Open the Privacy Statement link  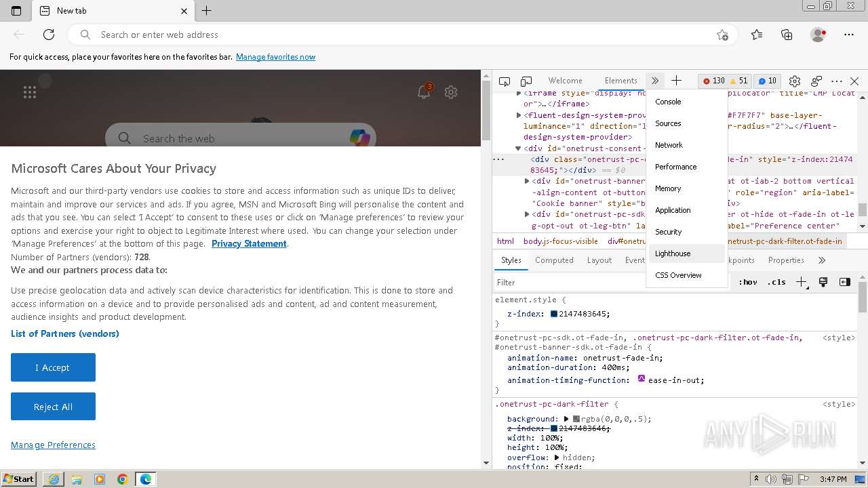pos(249,244)
